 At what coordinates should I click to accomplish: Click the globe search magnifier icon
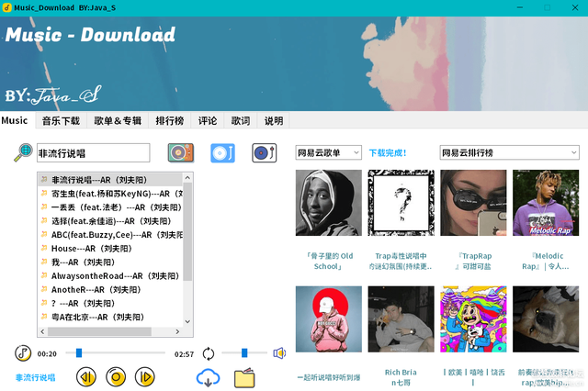click(23, 152)
